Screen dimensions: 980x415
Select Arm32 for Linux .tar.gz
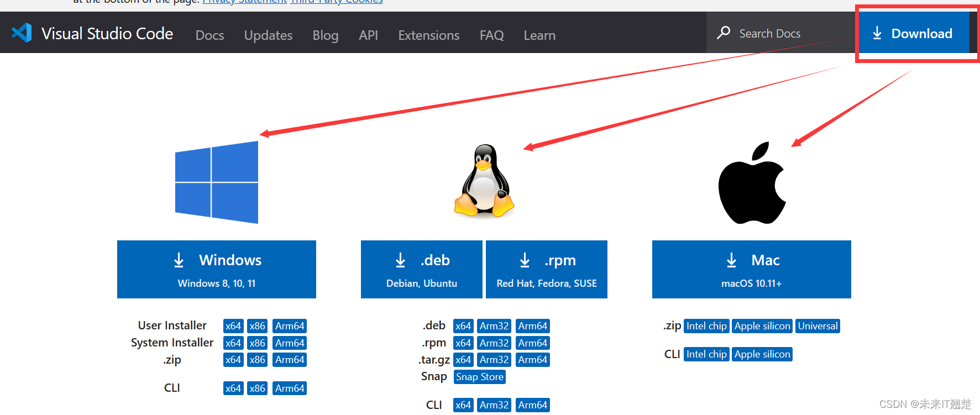494,360
